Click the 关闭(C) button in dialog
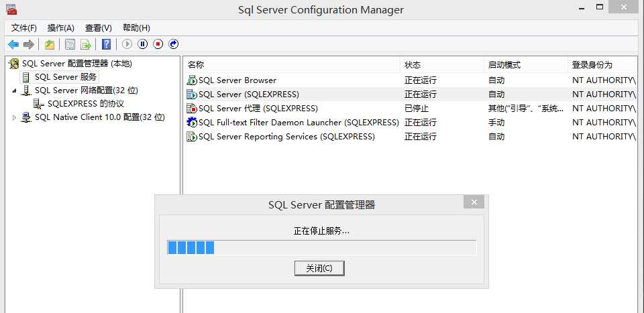 pyautogui.click(x=319, y=268)
